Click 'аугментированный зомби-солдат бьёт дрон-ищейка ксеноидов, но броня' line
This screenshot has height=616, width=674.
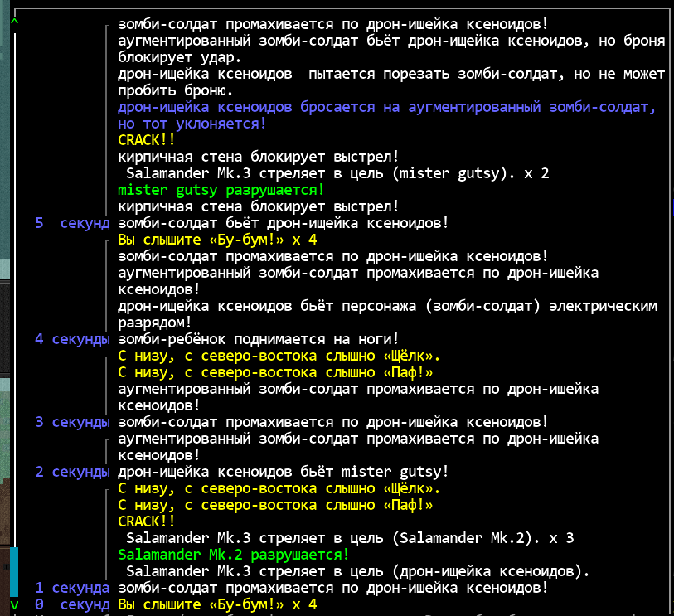(x=391, y=41)
